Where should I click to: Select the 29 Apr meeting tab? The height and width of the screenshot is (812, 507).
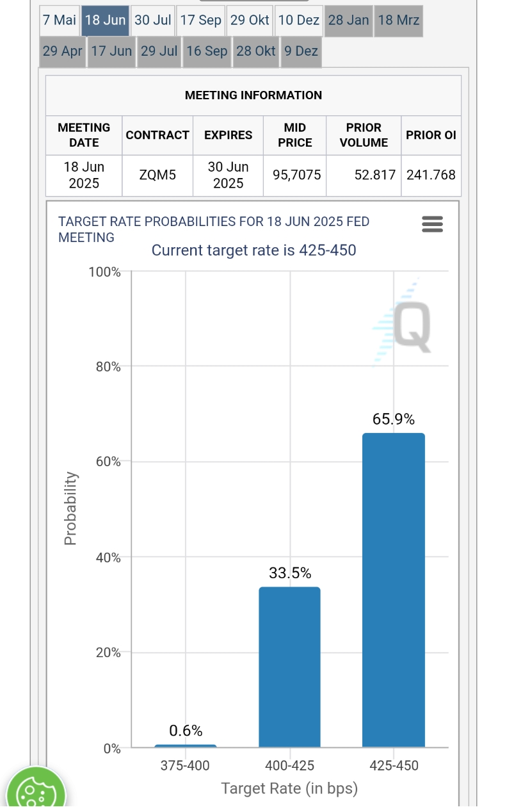(x=63, y=51)
